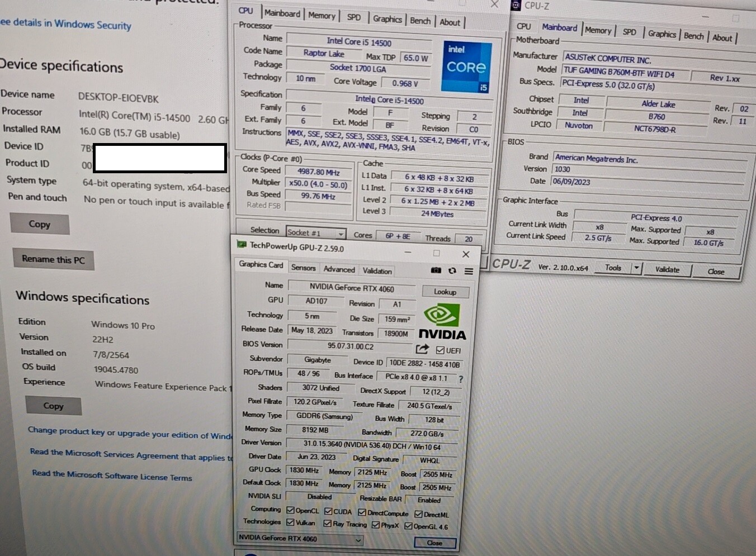Viewport: 756px width, 556px height.
Task: Switch to the Advanced tab in GPU-Z
Action: click(339, 269)
